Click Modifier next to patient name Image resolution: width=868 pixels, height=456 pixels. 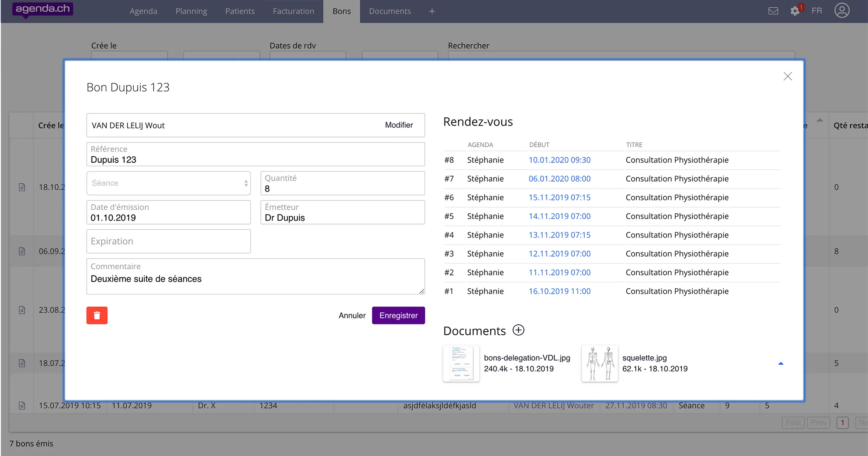click(x=398, y=125)
